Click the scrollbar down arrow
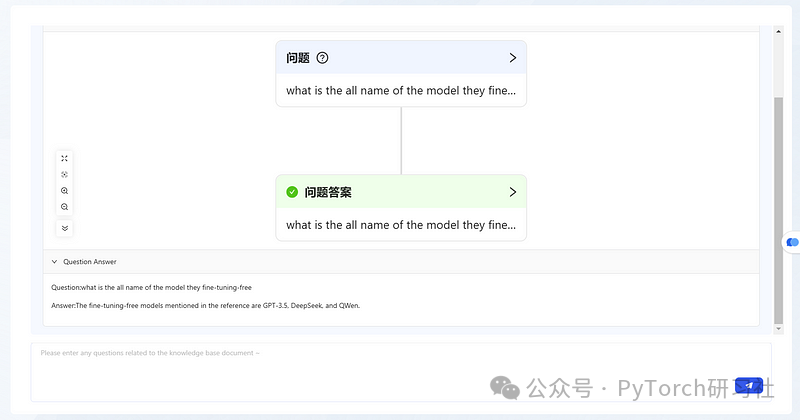This screenshot has height=420, width=800. [779, 328]
